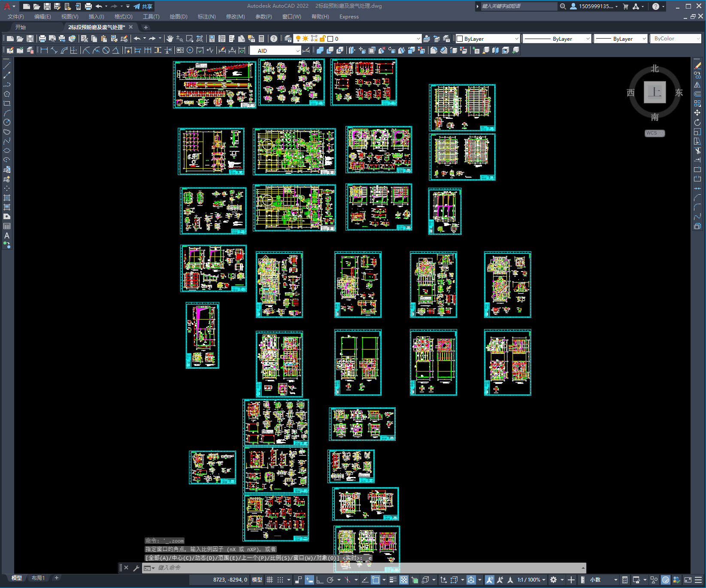
Task: Click the Zoom Window icon
Action: click(190, 39)
